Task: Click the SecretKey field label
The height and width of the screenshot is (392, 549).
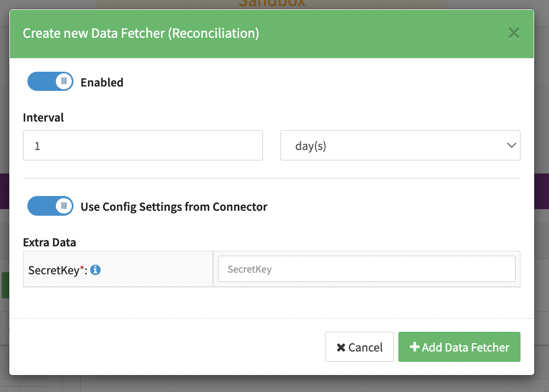Action: pos(54,270)
